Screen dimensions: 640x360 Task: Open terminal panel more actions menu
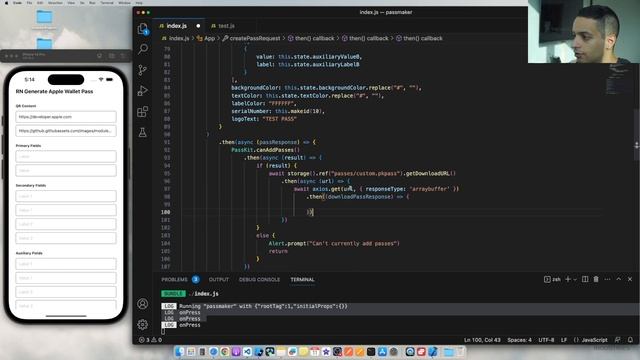click(607, 279)
